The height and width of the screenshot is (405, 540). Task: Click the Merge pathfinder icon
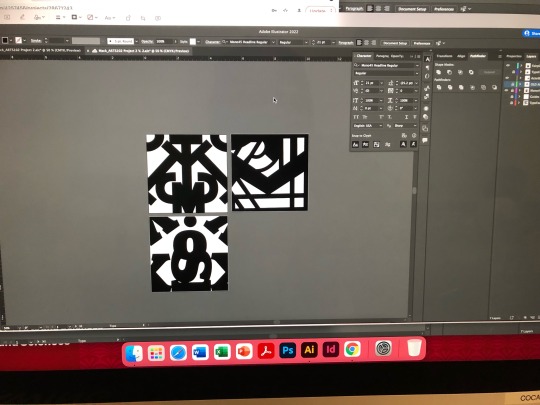[x=461, y=87]
